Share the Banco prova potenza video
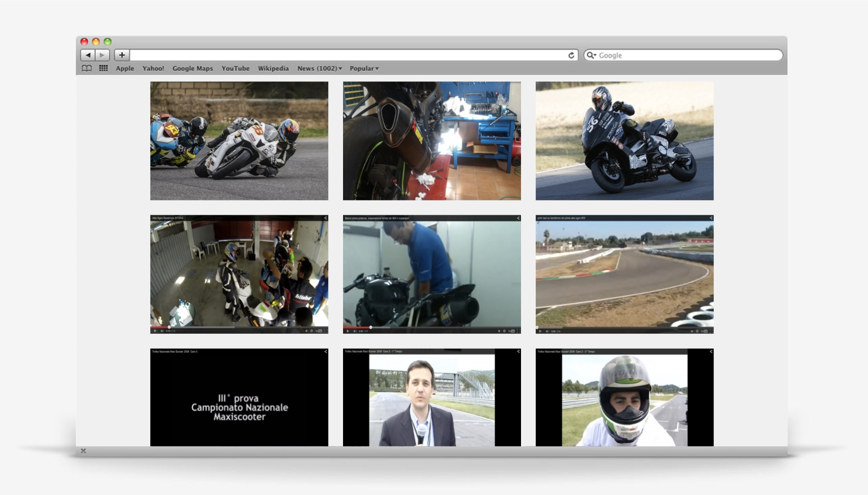Image resolution: width=868 pixels, height=495 pixels. 519,218
